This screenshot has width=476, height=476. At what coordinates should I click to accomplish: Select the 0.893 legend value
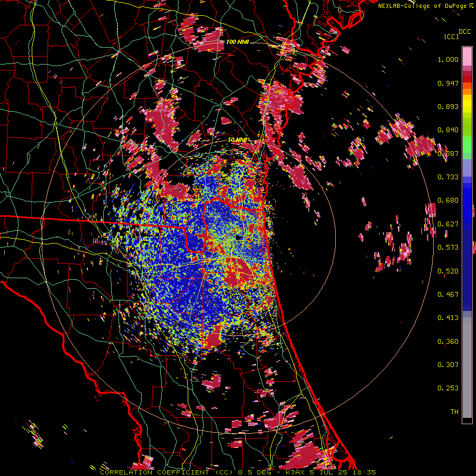coord(448,106)
